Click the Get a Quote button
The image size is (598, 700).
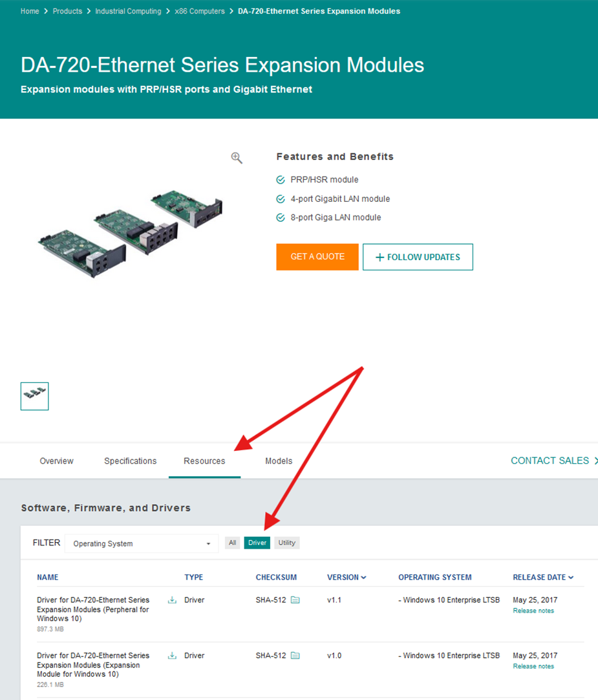[317, 257]
